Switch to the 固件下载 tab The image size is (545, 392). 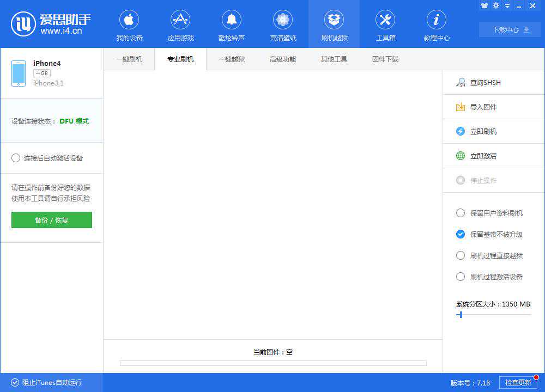385,59
